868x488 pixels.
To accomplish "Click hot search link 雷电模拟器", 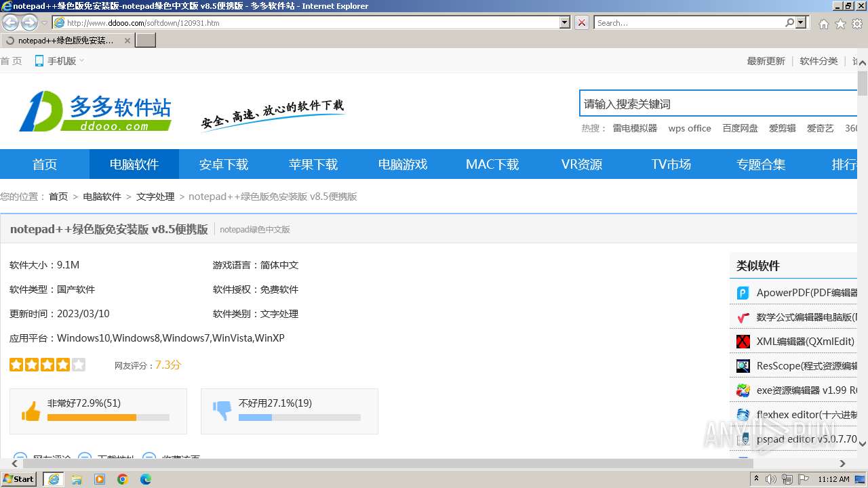I will click(x=635, y=128).
